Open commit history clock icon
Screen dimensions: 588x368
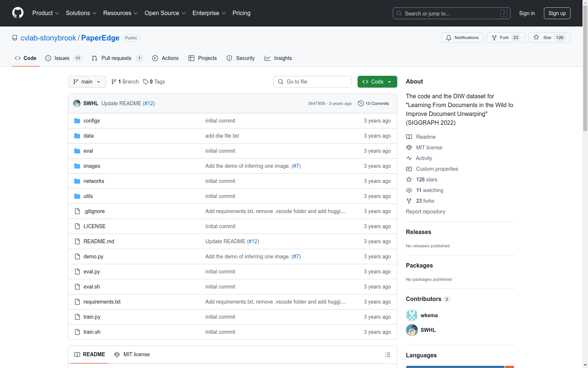(x=361, y=103)
